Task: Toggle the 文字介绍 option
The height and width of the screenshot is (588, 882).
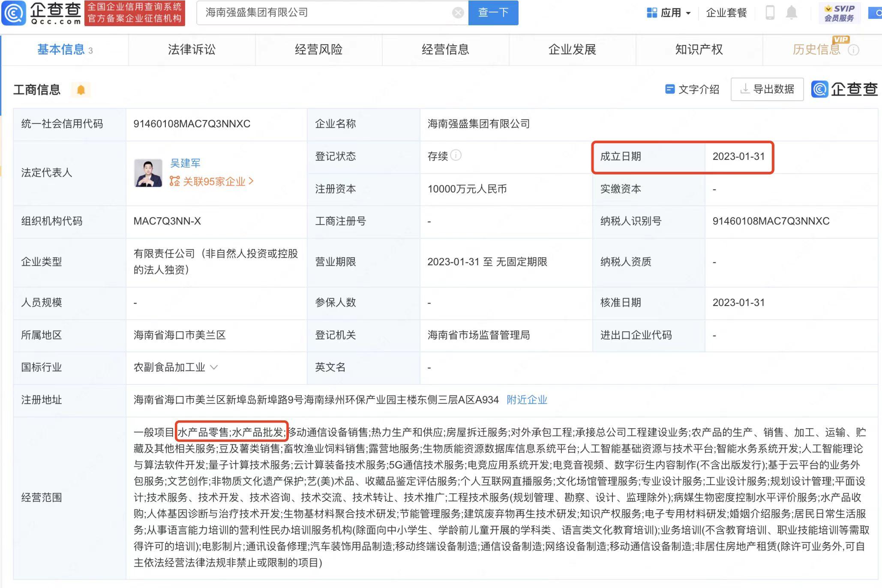Action: coord(692,89)
